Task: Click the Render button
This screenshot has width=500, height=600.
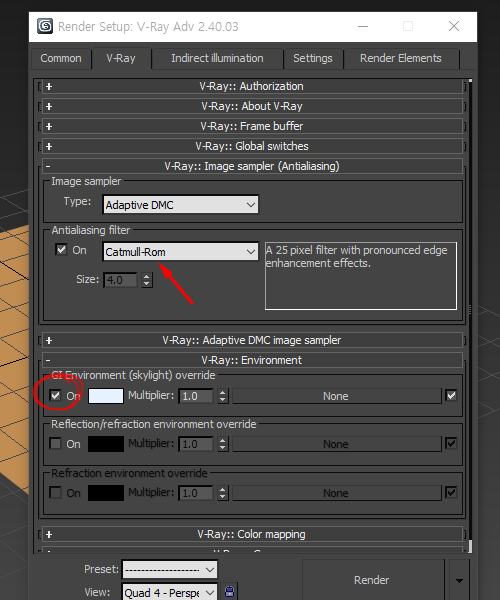Action: tap(373, 580)
